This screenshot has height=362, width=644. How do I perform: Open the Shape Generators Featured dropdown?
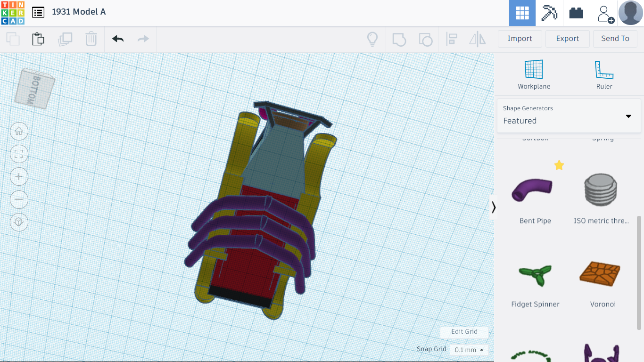coord(628,116)
